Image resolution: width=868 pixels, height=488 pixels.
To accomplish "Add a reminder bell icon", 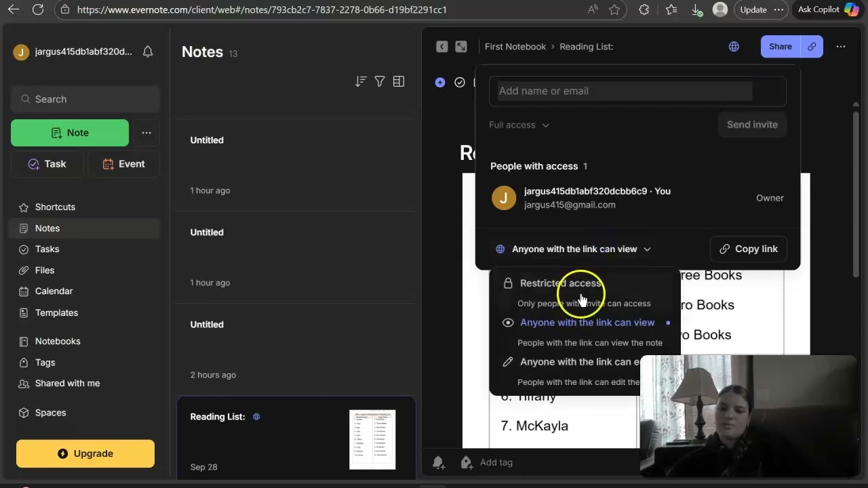I will click(438, 462).
